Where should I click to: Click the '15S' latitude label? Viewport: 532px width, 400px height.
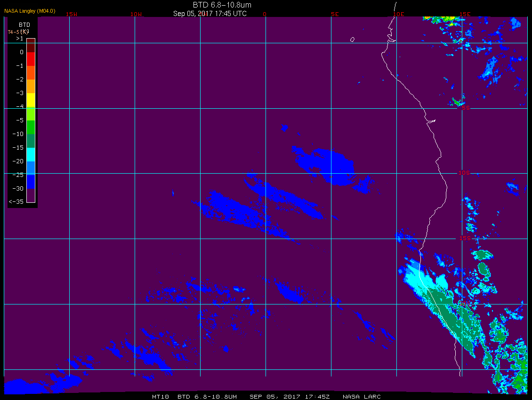tap(465, 238)
